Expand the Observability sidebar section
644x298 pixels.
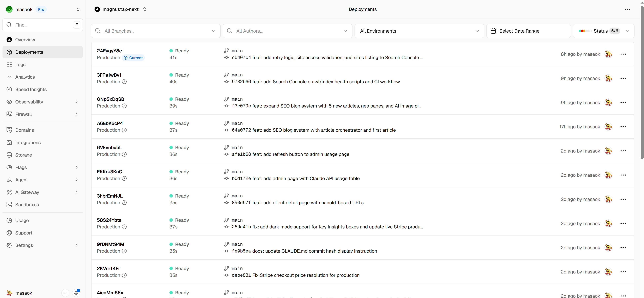77,102
